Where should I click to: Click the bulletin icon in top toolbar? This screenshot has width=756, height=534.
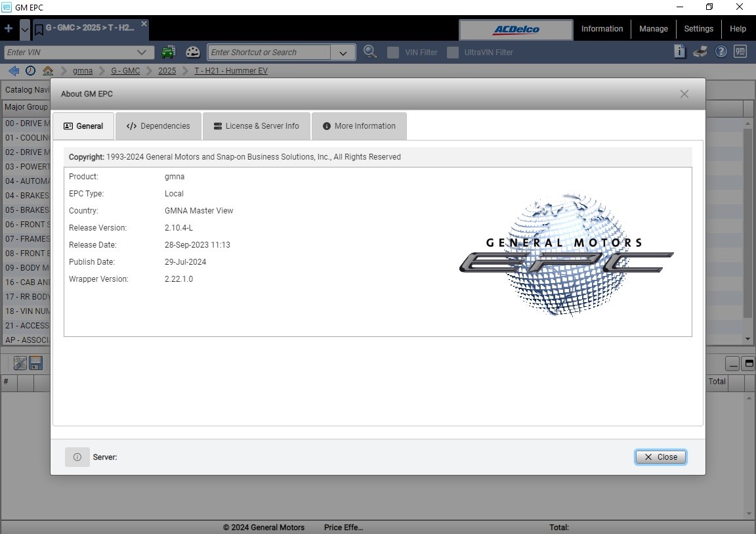(x=700, y=52)
